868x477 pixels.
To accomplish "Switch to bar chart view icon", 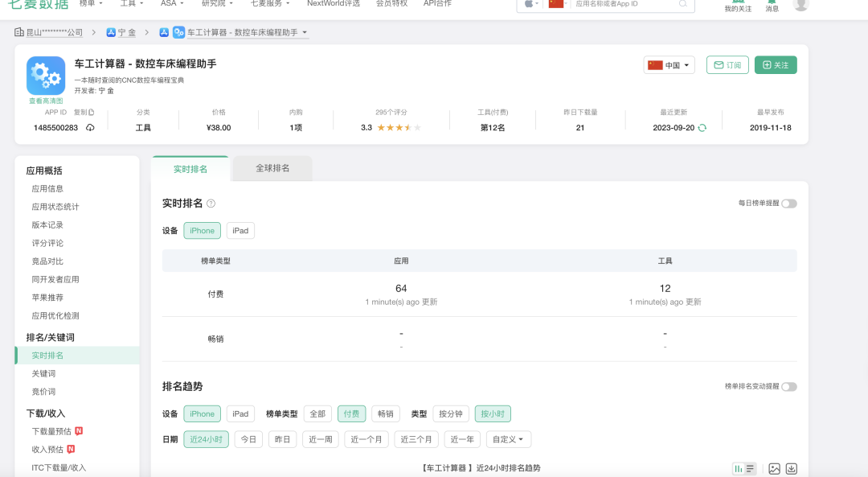I will 739,469.
